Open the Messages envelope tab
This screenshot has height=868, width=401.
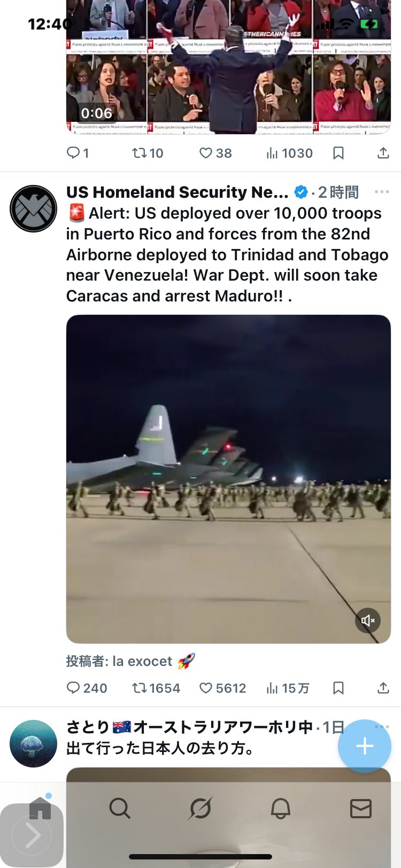coord(361,808)
